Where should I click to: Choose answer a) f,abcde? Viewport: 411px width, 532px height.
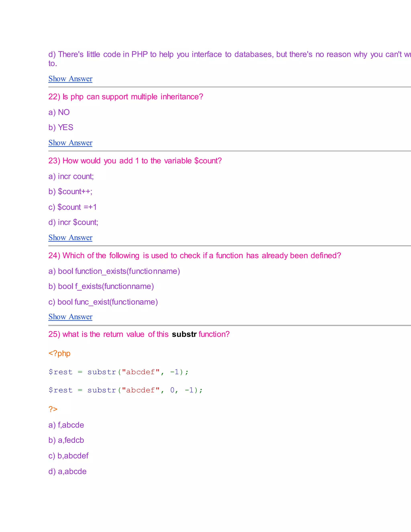coord(66,425)
